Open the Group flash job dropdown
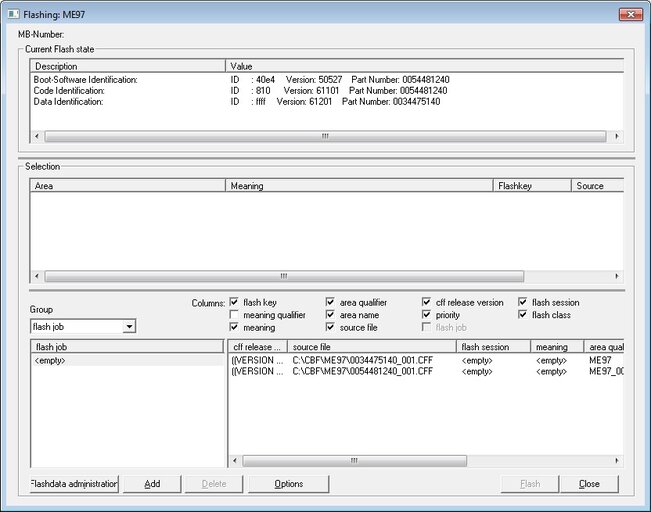651x512 pixels. point(128,326)
